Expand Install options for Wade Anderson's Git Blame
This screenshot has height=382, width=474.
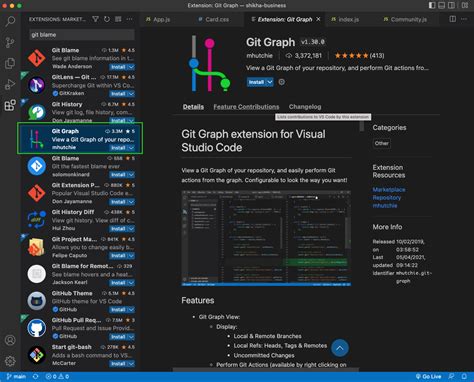pos(131,67)
